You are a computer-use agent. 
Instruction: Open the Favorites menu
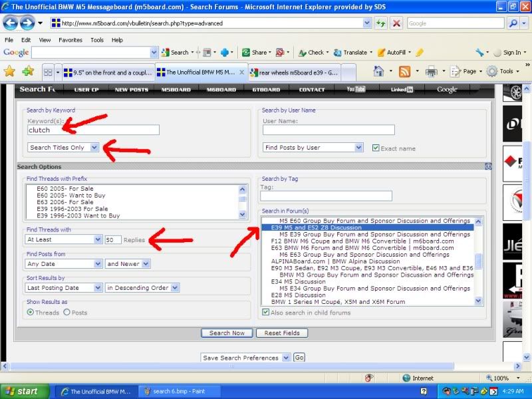[70, 40]
